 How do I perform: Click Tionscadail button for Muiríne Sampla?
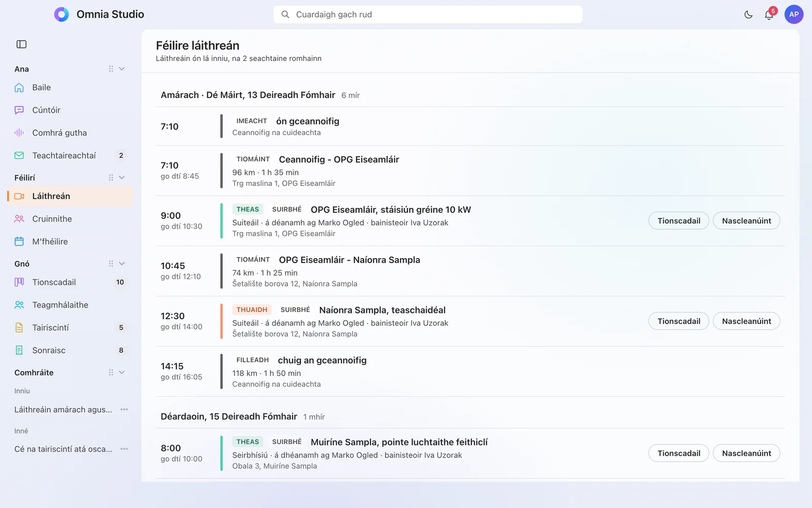point(679,453)
